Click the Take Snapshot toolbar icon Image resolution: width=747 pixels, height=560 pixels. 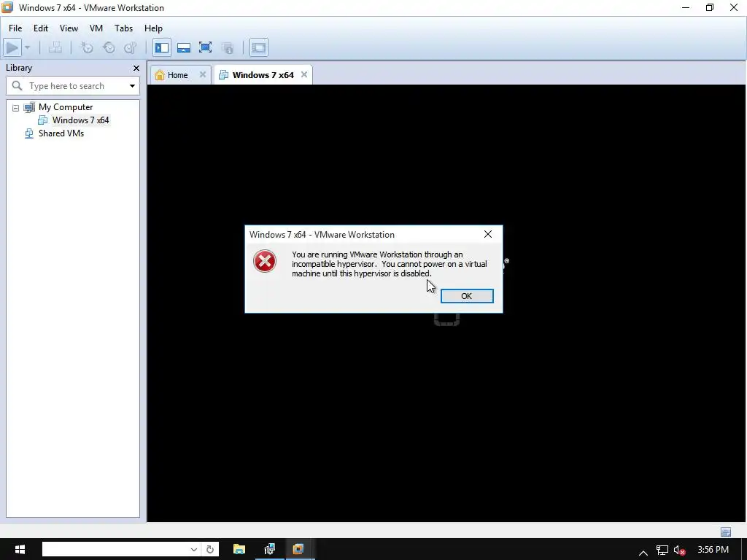87,47
